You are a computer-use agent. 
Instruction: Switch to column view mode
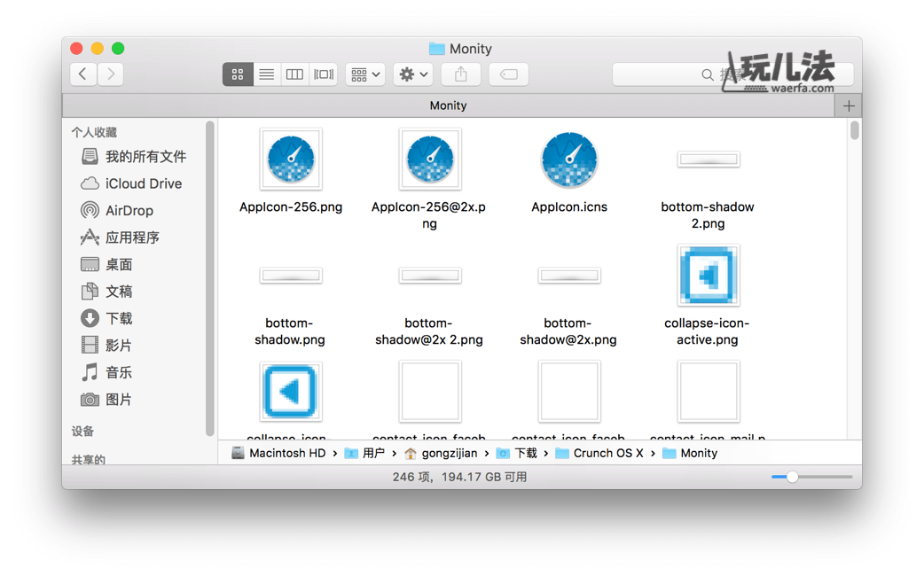(294, 74)
